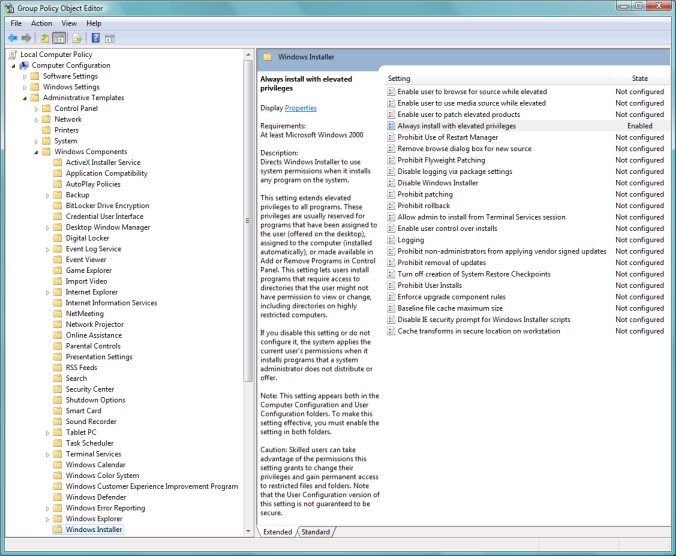Image resolution: width=676 pixels, height=556 pixels.
Task: Expand the Terminal Services node
Action: [47, 454]
